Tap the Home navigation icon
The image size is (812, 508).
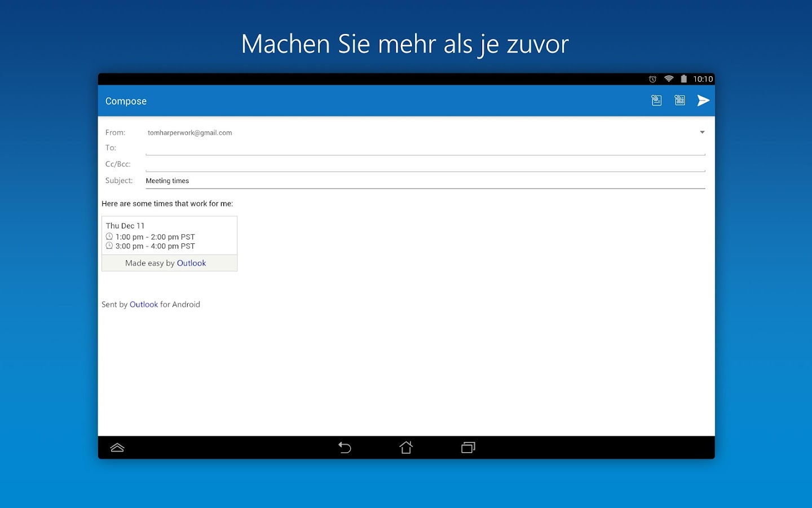pos(405,447)
